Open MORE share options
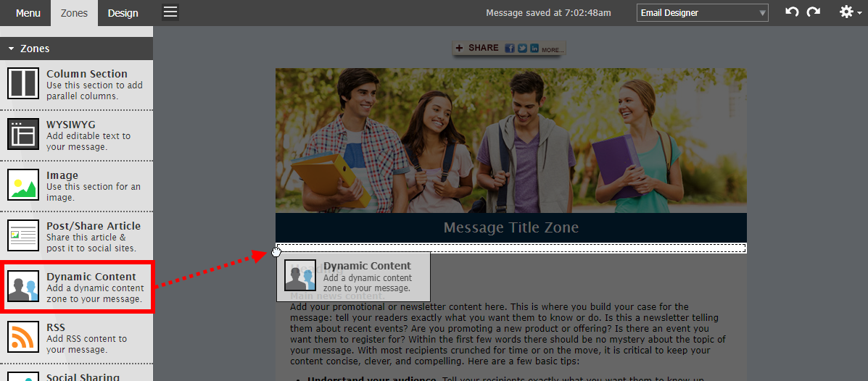 pyautogui.click(x=552, y=50)
